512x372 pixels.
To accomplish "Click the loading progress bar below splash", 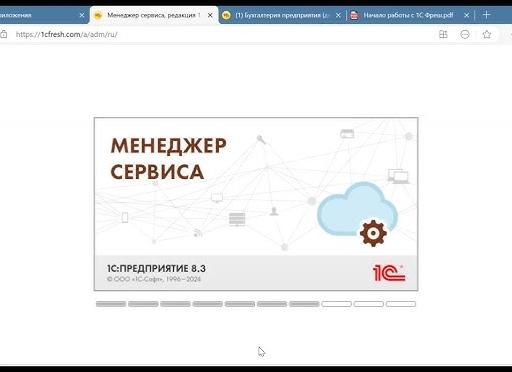I will pyautogui.click(x=256, y=304).
